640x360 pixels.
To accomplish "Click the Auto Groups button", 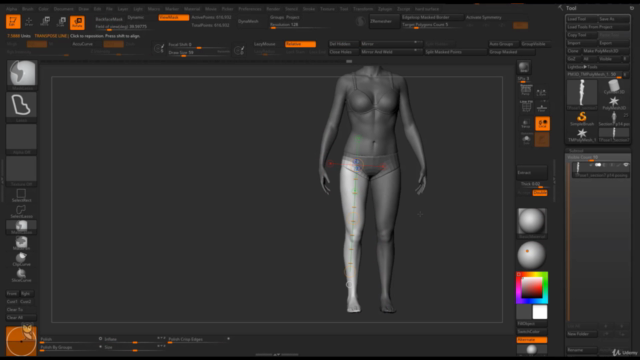I will pyautogui.click(x=504, y=44).
